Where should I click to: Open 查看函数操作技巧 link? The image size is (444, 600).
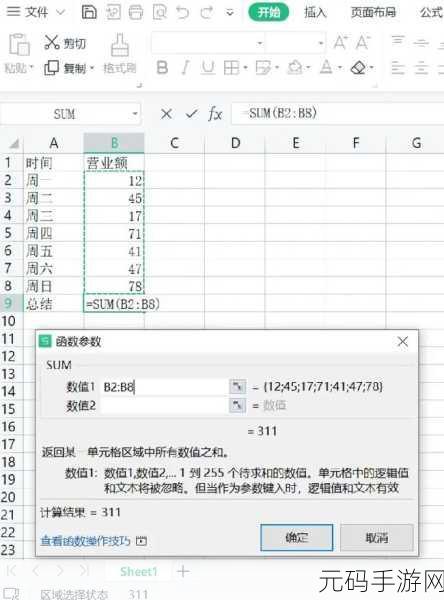pyautogui.click(x=86, y=540)
